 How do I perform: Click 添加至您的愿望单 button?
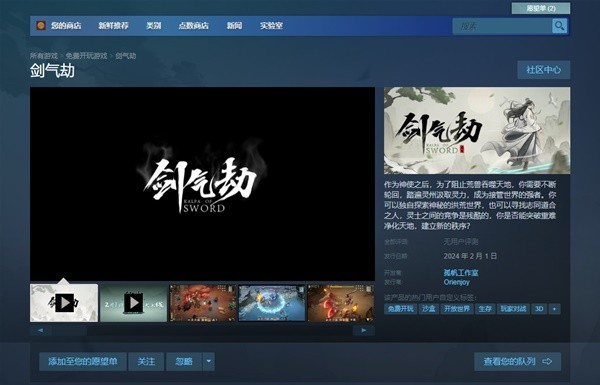tap(83, 361)
